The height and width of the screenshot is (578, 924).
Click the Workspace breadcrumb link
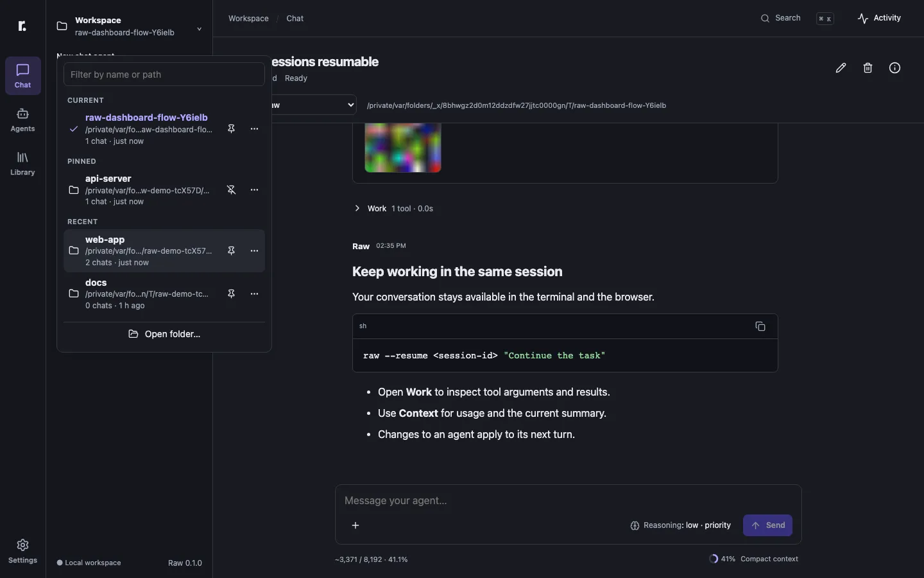pyautogui.click(x=248, y=19)
